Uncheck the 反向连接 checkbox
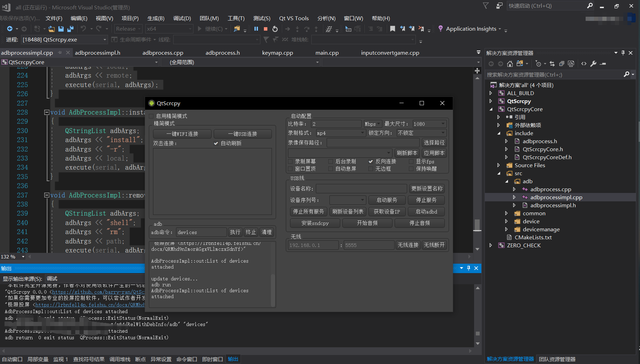 (371, 161)
